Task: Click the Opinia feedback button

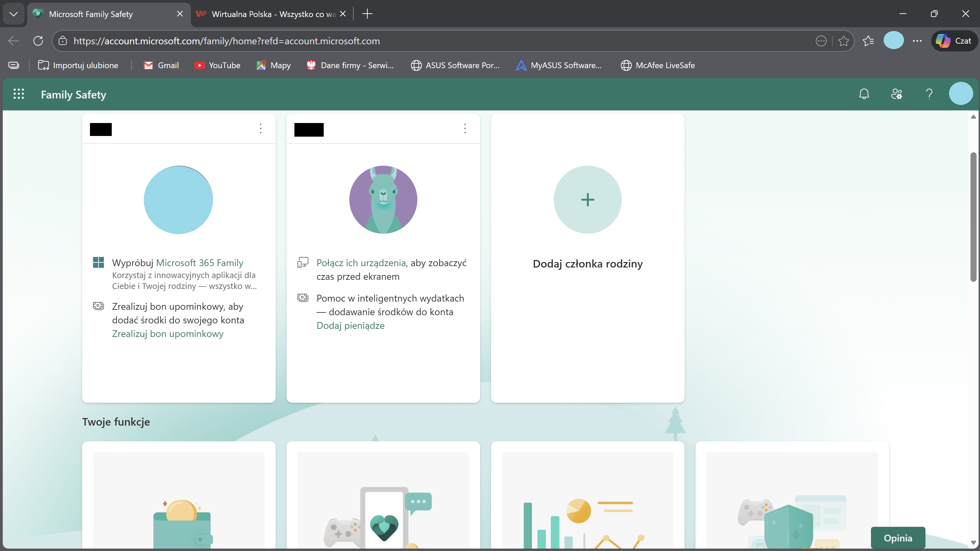Action: 898,538
